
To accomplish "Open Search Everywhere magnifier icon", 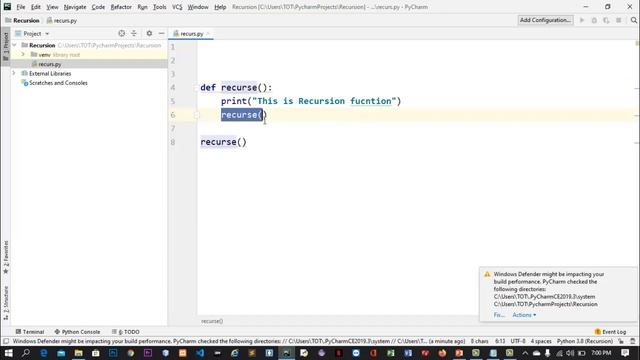I will (633, 20).
